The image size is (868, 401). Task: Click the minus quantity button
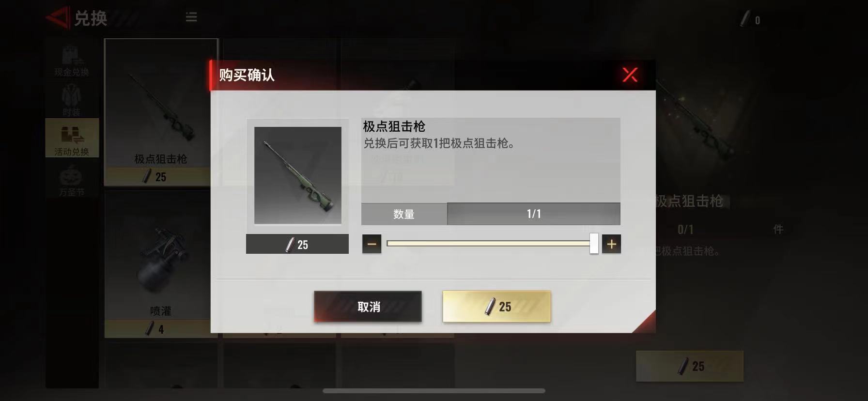pyautogui.click(x=372, y=244)
